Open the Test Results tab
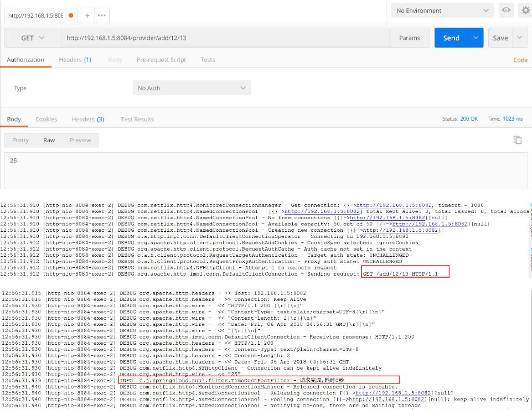 pos(137,119)
